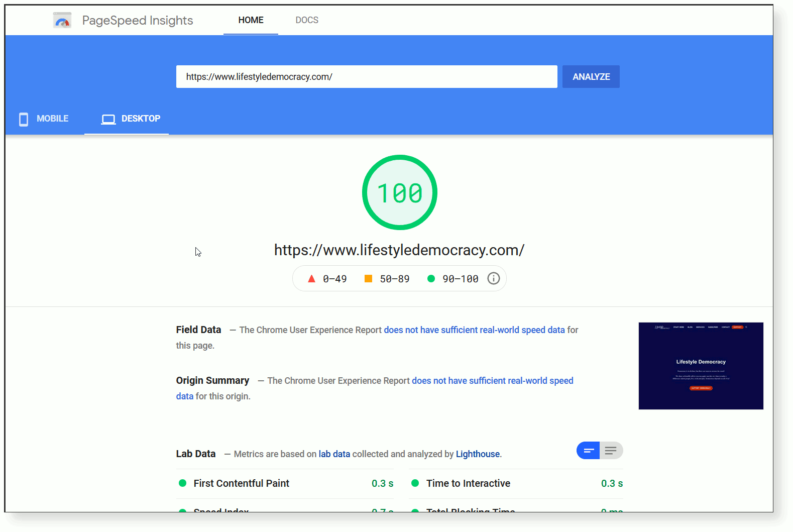Follow the 'lab data' link
Viewport: 793px width, 532px height.
[x=334, y=454]
